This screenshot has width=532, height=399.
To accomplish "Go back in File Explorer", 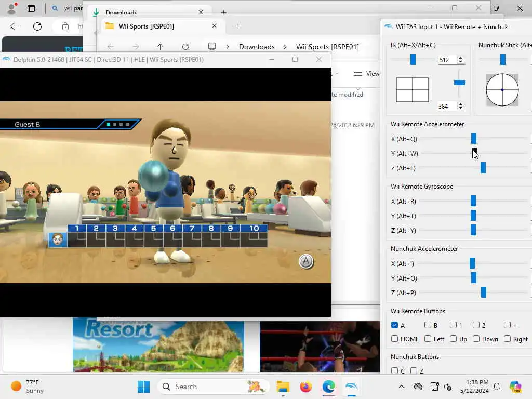I will [110, 46].
